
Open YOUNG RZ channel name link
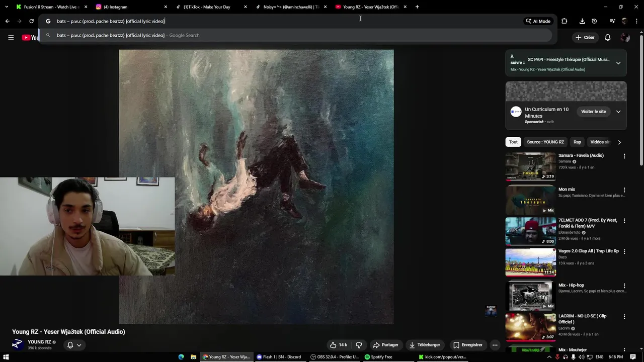pyautogui.click(x=39, y=342)
